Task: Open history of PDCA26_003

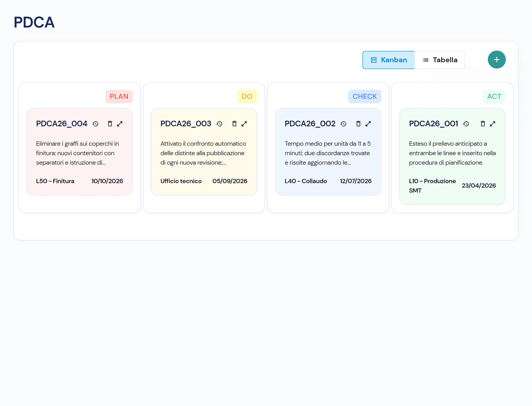Action: pos(219,124)
